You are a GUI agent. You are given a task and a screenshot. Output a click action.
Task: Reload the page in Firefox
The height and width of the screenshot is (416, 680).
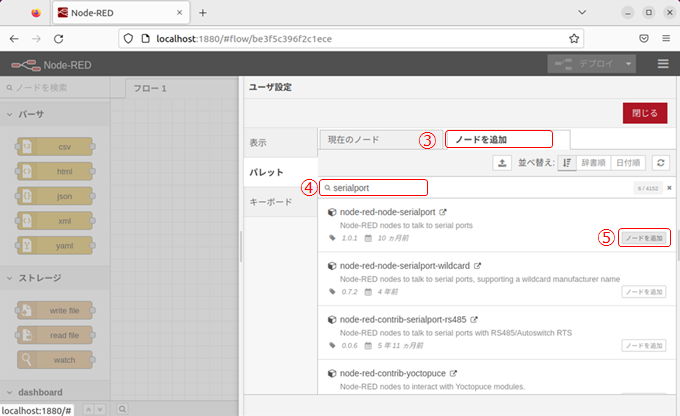point(59,38)
